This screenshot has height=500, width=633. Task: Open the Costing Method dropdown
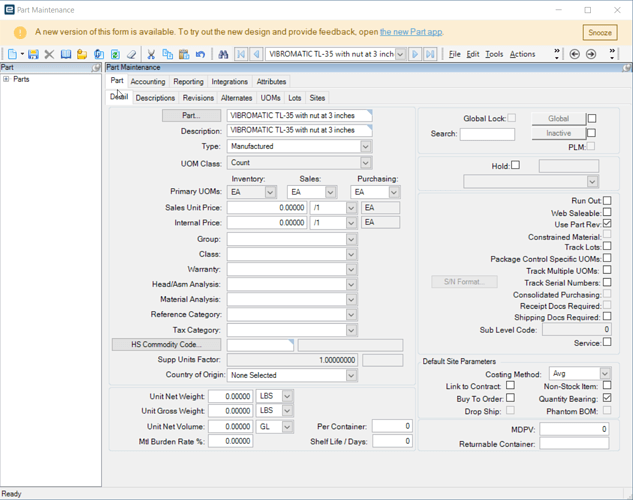(604, 374)
